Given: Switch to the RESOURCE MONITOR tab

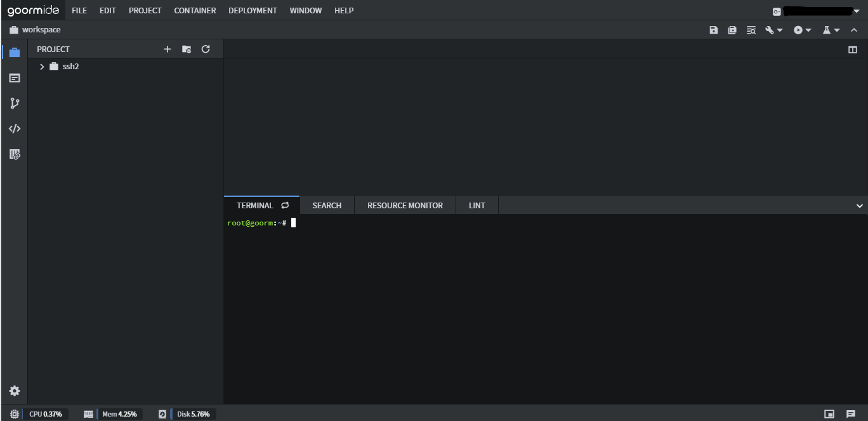Looking at the screenshot, I should tap(405, 206).
